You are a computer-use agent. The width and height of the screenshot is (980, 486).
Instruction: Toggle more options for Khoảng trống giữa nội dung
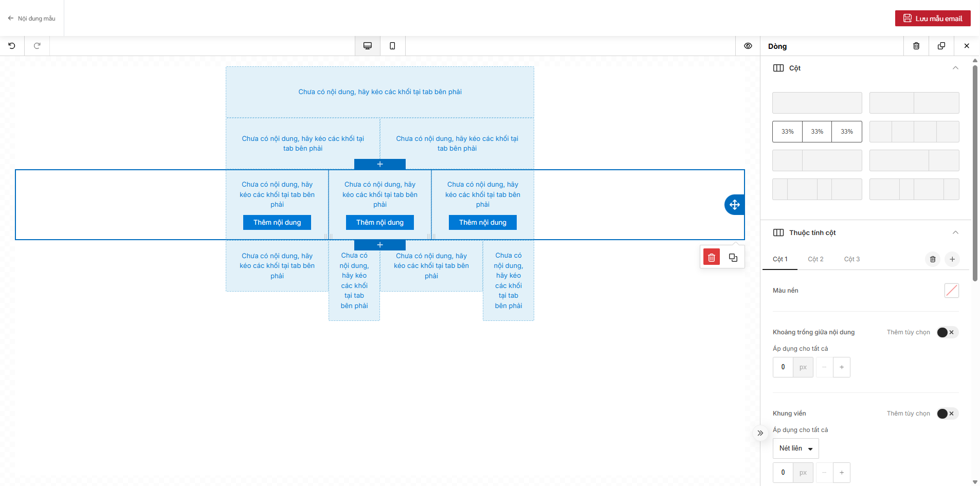coord(947,332)
